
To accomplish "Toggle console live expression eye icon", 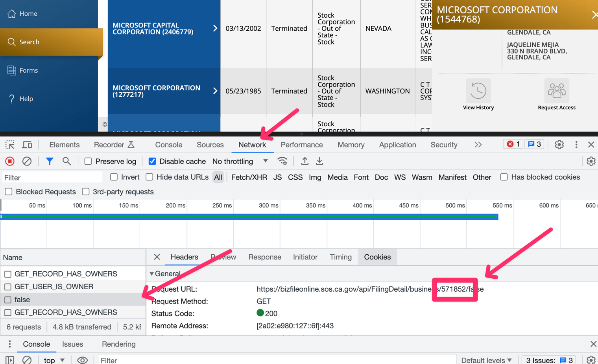I will 82,360.
